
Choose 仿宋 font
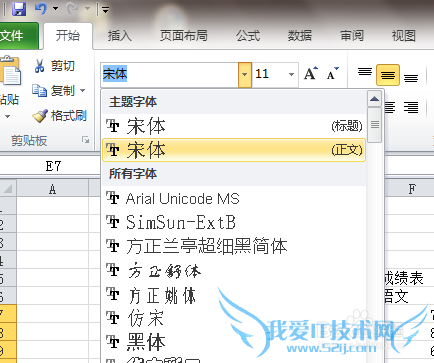pyautogui.click(x=234, y=319)
